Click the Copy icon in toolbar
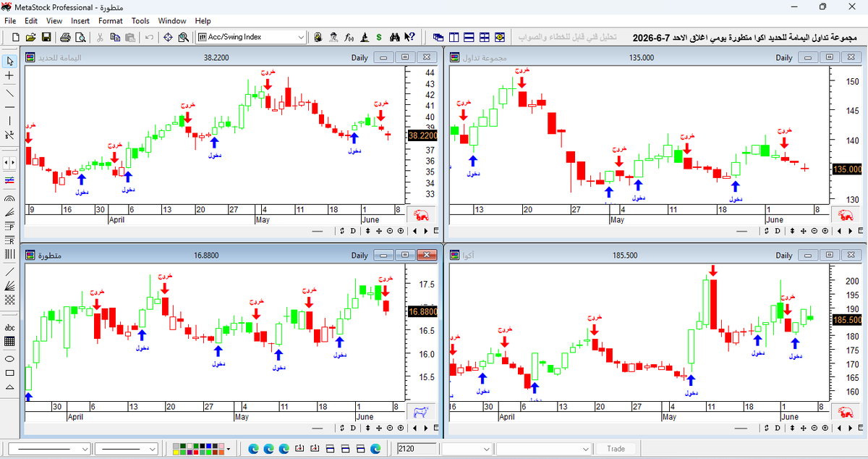This screenshot has height=459, width=868. 115,37
